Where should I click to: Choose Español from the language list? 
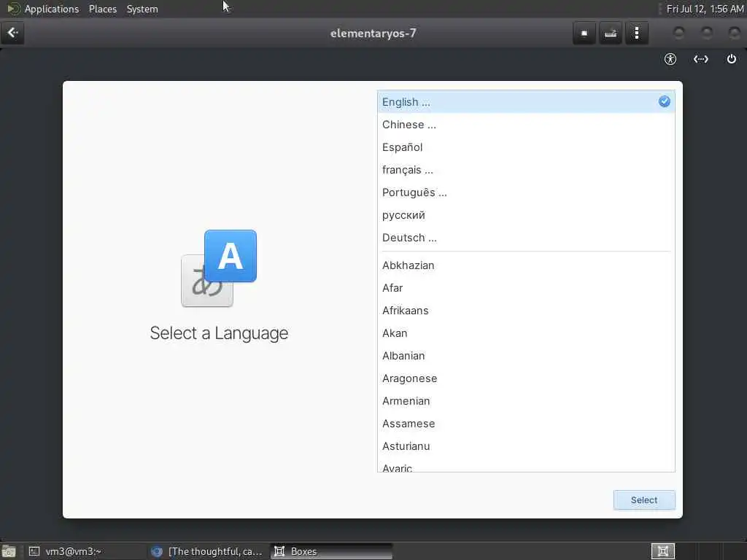coord(526,147)
